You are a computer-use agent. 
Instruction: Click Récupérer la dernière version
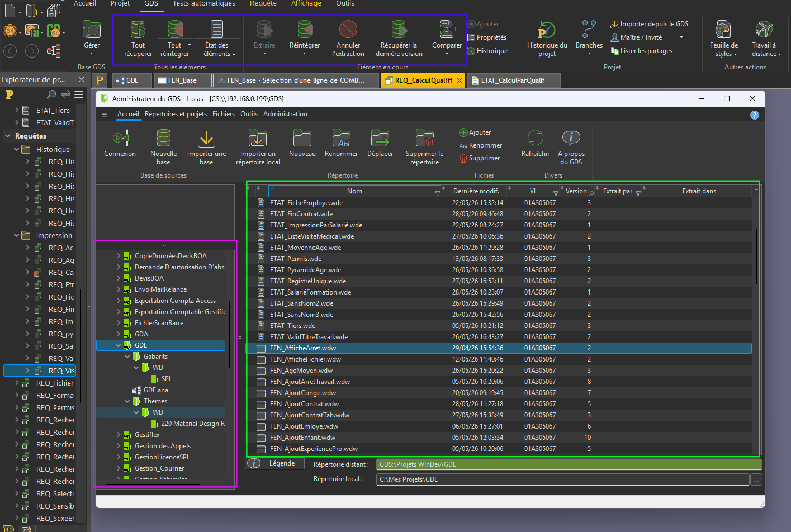(x=399, y=39)
